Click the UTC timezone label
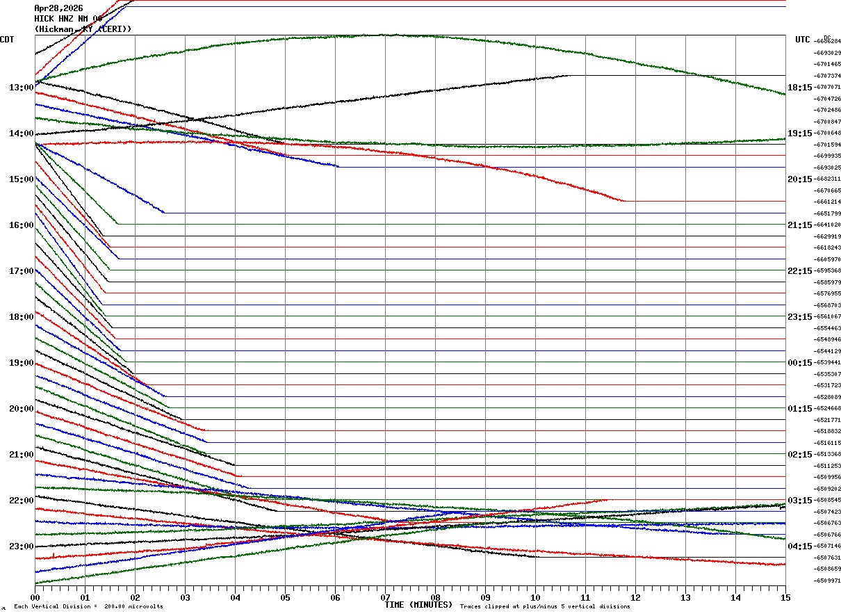841x616 pixels. 803,40
